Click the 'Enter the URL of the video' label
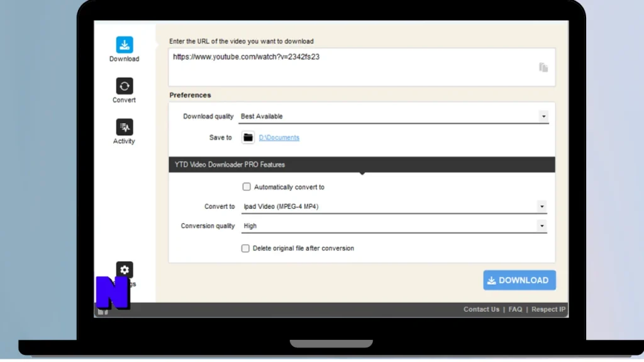Screen dimensions: 644x362 241,41
